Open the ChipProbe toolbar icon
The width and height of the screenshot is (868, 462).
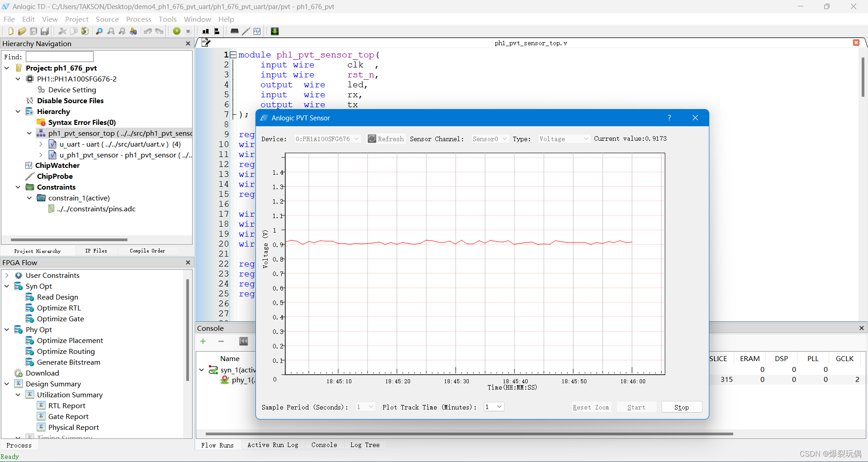[246, 31]
